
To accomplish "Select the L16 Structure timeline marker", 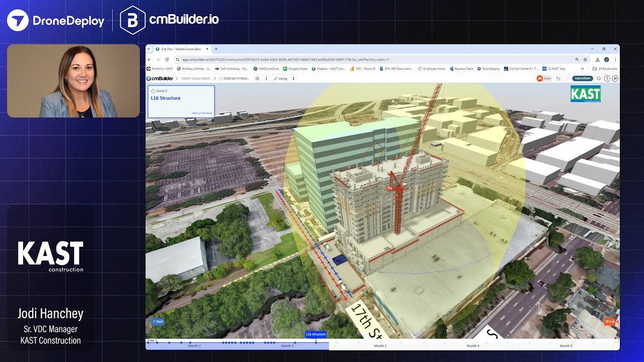I will click(x=316, y=334).
